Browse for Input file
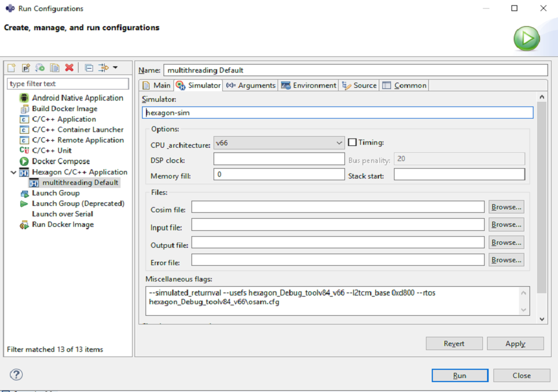 [x=506, y=224]
